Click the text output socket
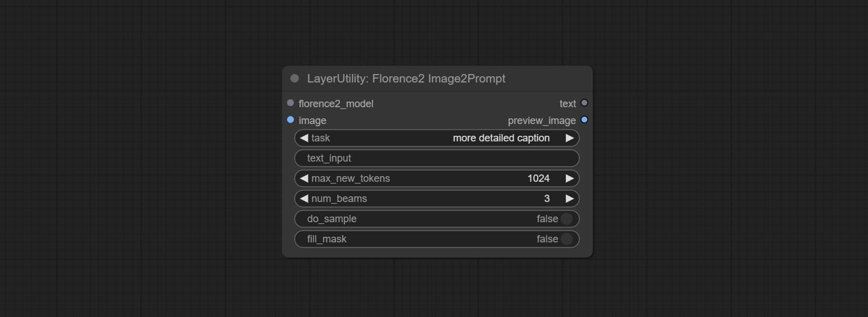Image resolution: width=868 pixels, height=317 pixels. click(584, 103)
